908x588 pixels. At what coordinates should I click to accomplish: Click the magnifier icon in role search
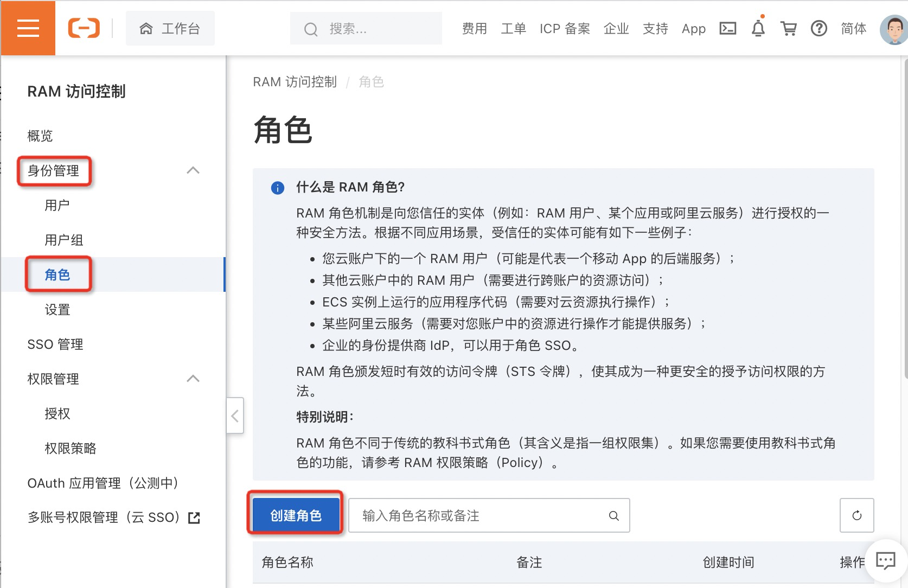coord(614,516)
